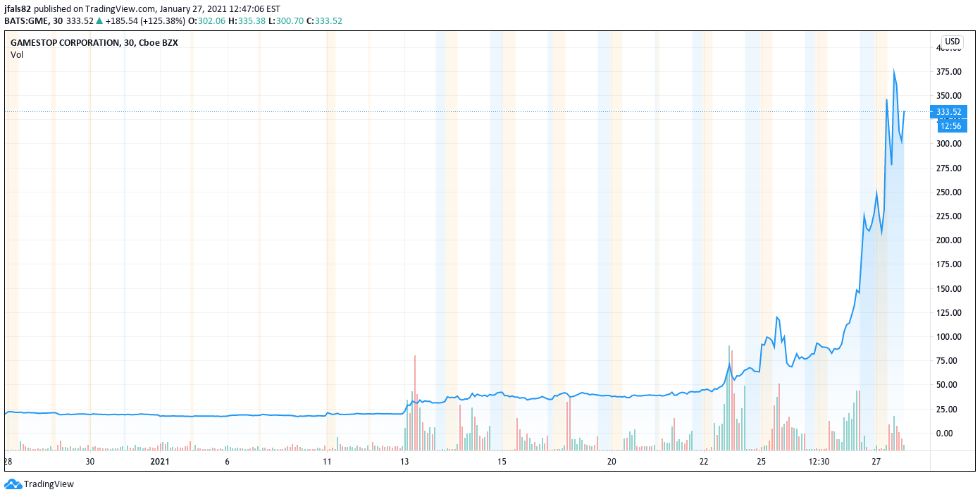Click the green up-triangle change indicator

99,21
